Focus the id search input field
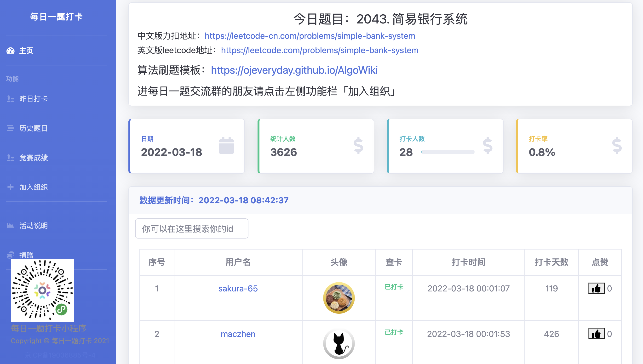 tap(192, 228)
